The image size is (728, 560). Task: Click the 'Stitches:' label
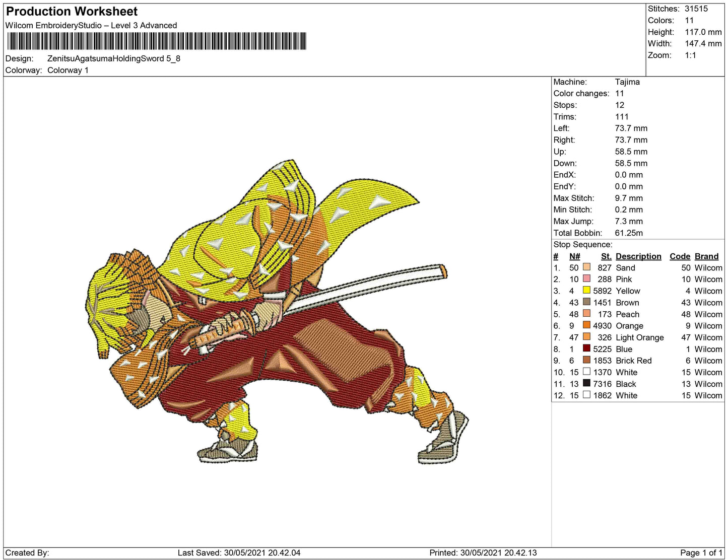pos(664,9)
